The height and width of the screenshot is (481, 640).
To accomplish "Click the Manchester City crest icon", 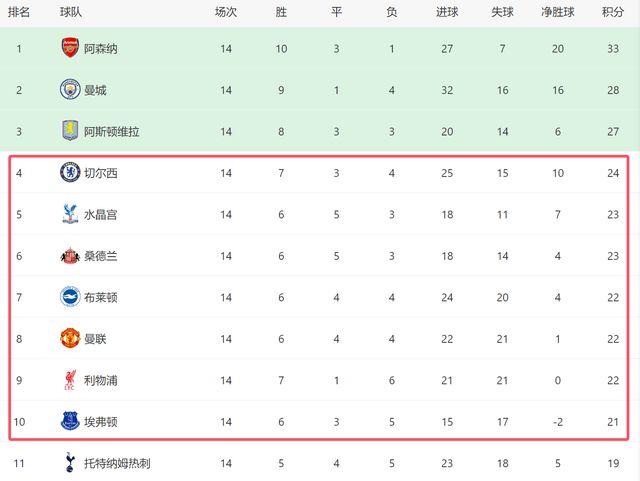I will pos(69,89).
